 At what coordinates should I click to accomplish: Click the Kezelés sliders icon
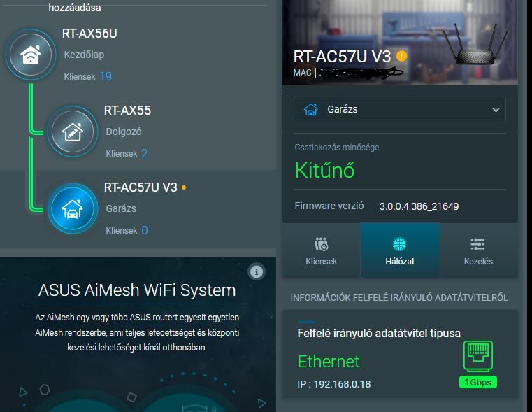tap(477, 243)
